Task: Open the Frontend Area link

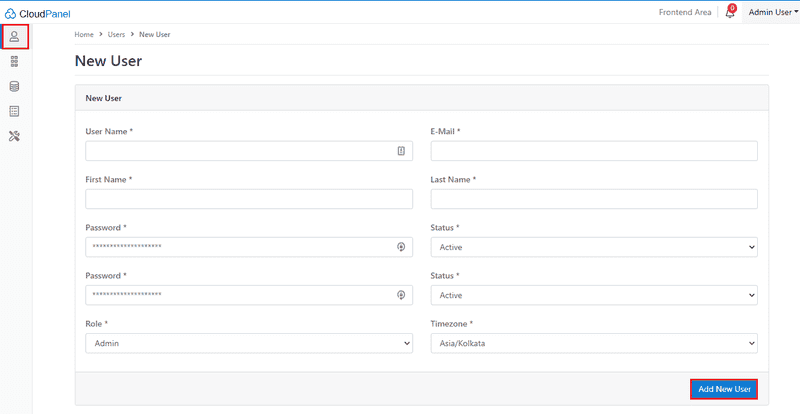Action: click(685, 13)
